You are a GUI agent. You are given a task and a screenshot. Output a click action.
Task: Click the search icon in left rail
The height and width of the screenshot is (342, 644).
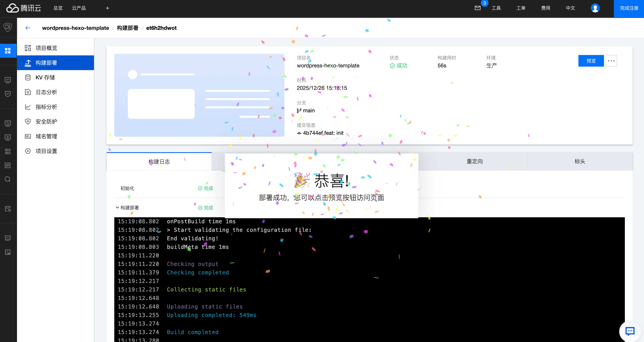(x=8, y=179)
